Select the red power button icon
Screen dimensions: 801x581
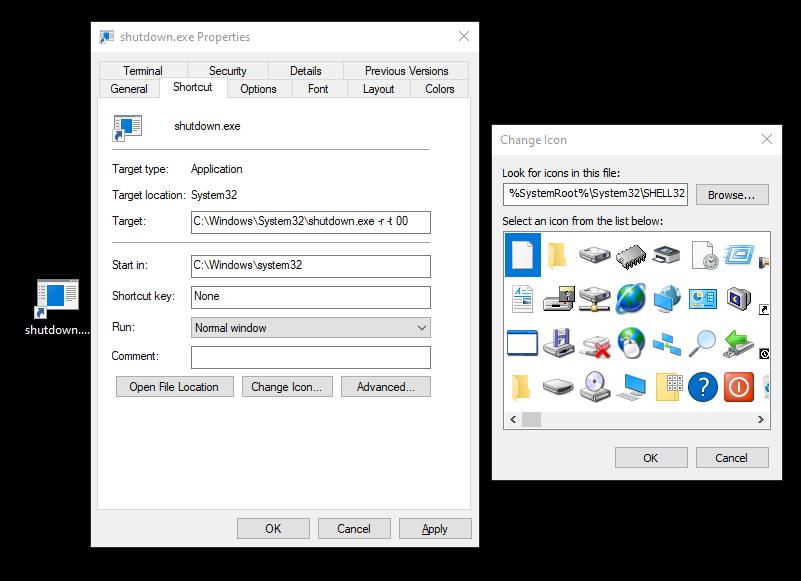tap(738, 385)
